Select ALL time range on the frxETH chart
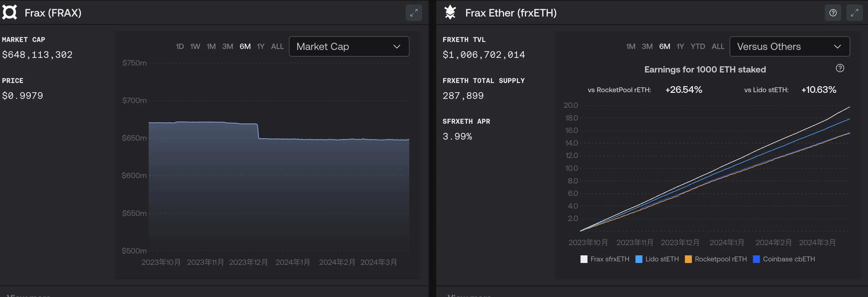 718,46
